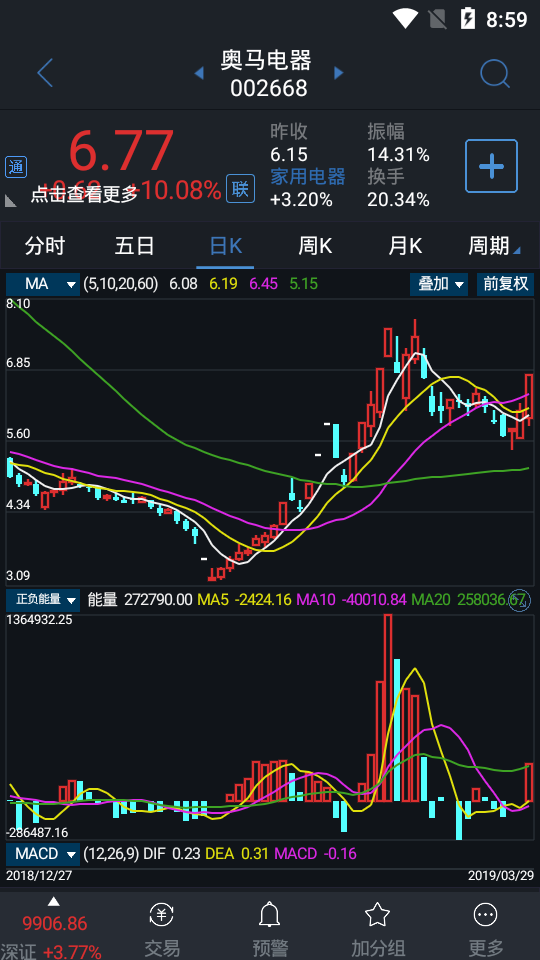Screen dimensions: 540x960
Task: Open the 周期 period dropdown
Action: (494, 246)
